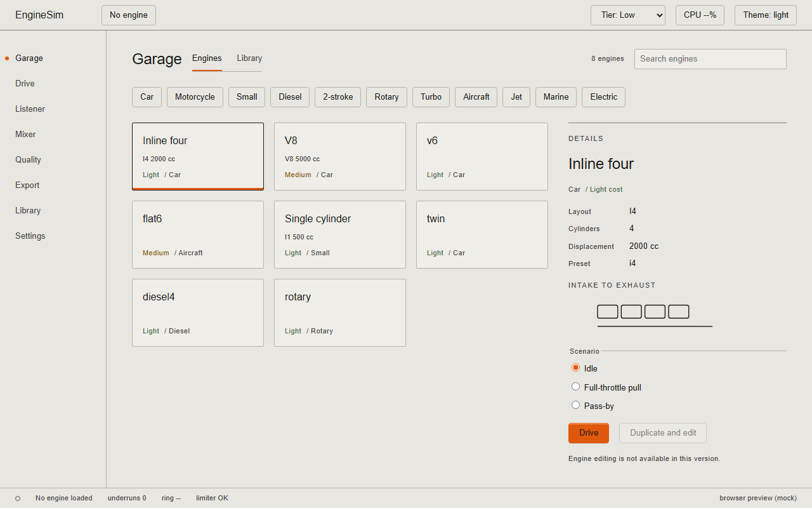This screenshot has height=508, width=812.
Task: Filter engines by the Diesel tag
Action: pyautogui.click(x=290, y=97)
